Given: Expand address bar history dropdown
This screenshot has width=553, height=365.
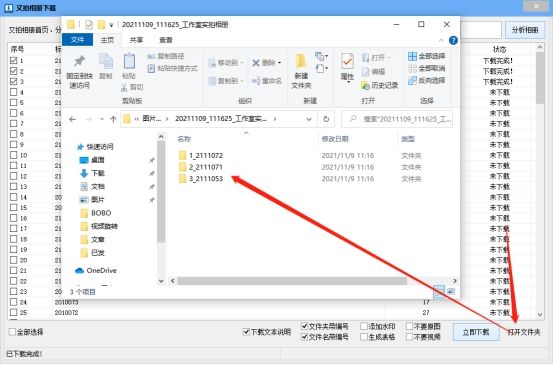Looking at the screenshot, I should 309,119.
